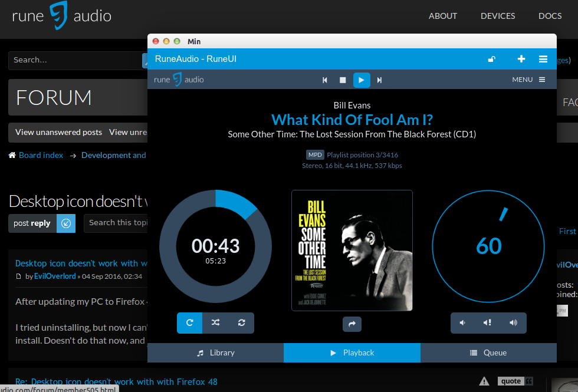The width and height of the screenshot is (578, 392).
Task: Click the RuneAudio logo in RuneUI bar
Action: [179, 80]
